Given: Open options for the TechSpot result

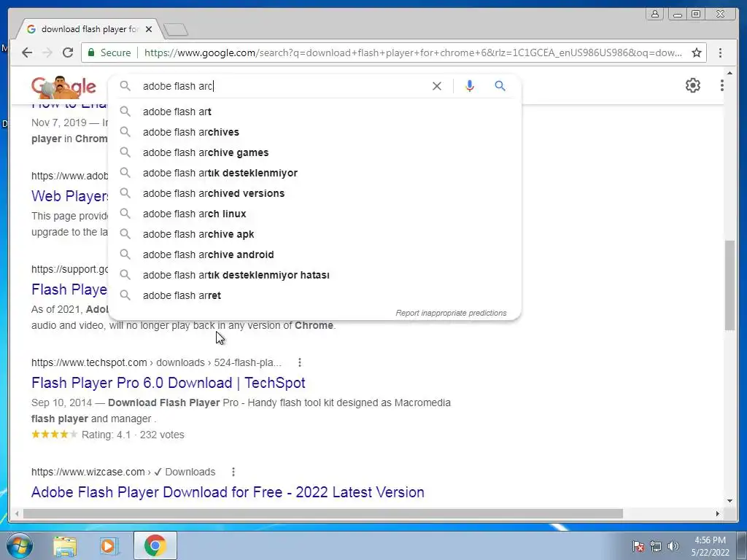Looking at the screenshot, I should (300, 363).
